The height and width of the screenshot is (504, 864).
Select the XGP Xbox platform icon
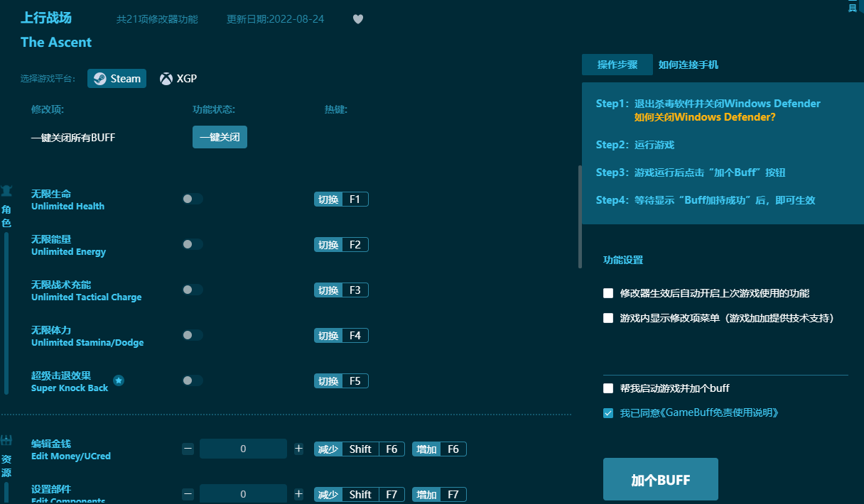pyautogui.click(x=166, y=79)
